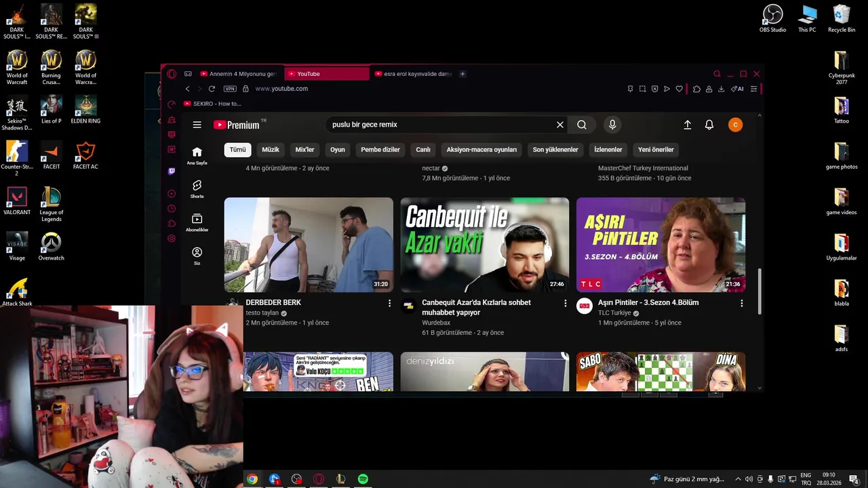Open Windows action center notifications icon

click(x=854, y=479)
